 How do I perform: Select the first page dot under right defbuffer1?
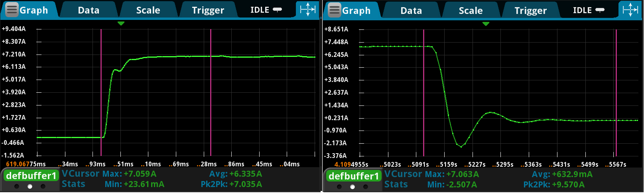pyautogui.click(x=339, y=187)
